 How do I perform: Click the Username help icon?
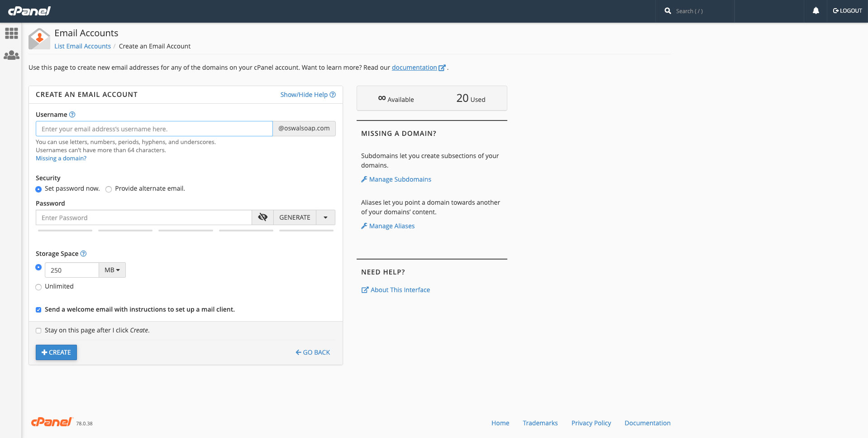coord(72,115)
